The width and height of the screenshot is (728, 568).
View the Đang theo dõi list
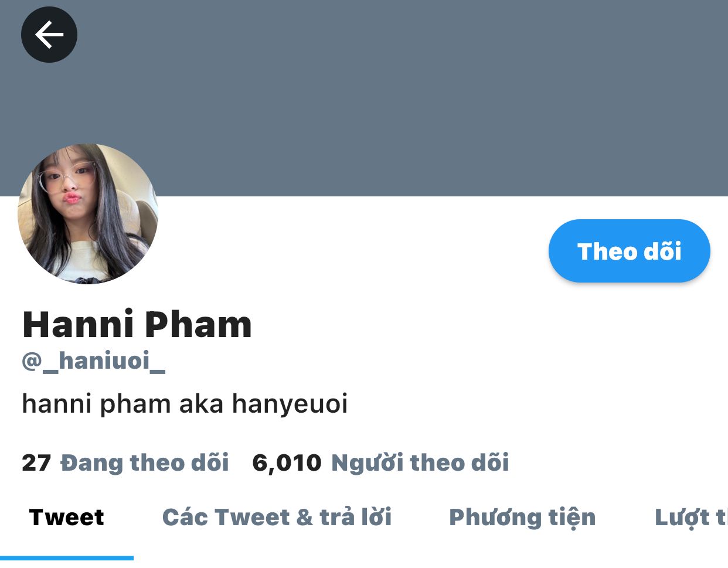(x=145, y=462)
